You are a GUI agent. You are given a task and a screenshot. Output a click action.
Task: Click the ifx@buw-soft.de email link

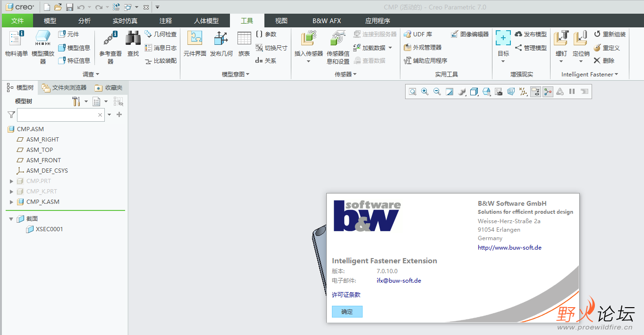coord(398,280)
